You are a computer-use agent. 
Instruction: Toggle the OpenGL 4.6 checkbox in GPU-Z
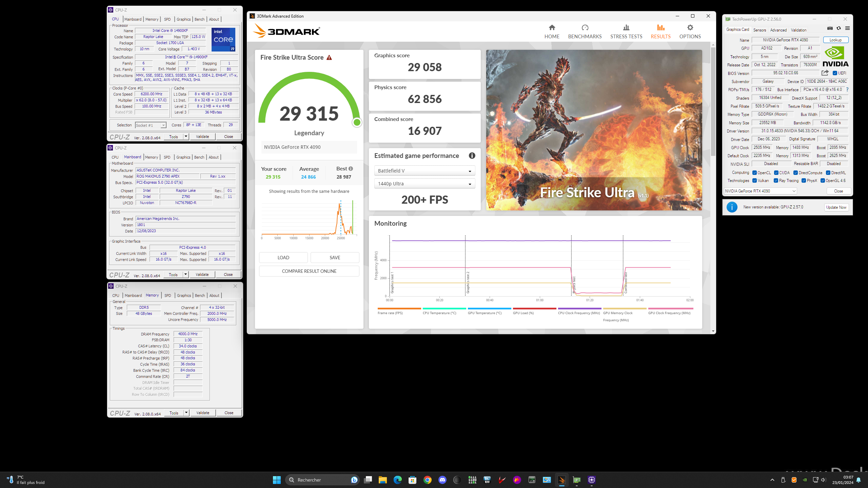[823, 181]
